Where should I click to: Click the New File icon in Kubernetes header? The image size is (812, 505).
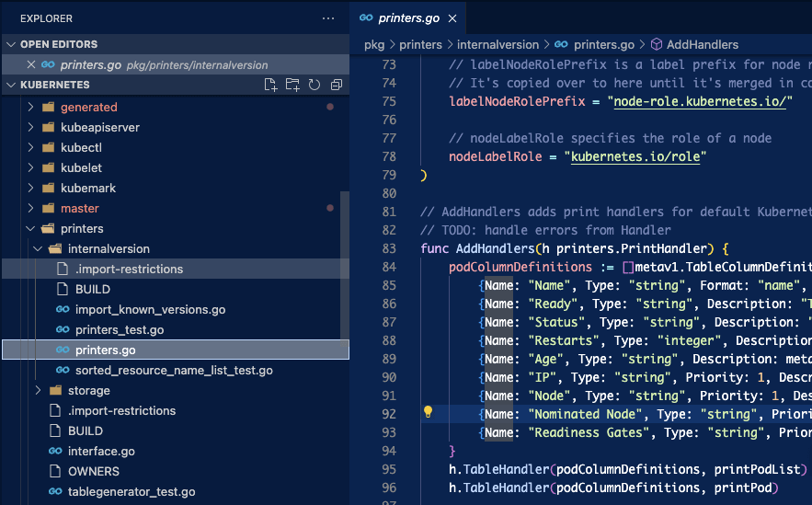[270, 85]
